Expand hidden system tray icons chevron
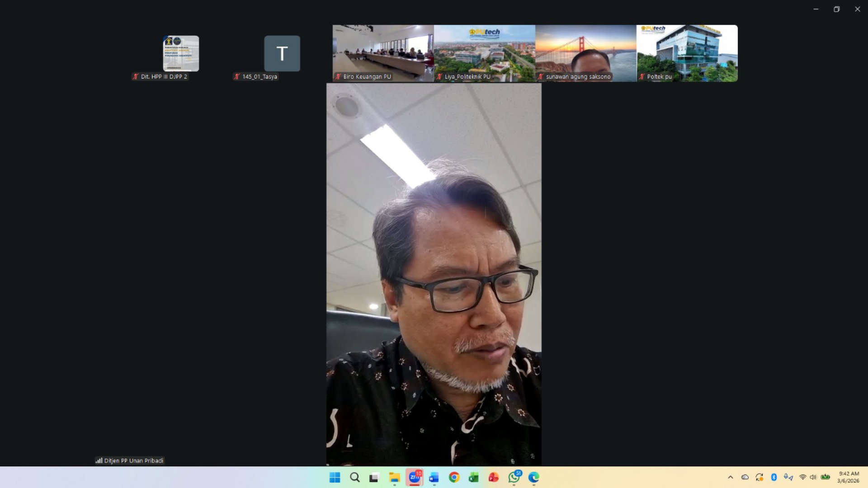The height and width of the screenshot is (488, 868). [730, 477]
